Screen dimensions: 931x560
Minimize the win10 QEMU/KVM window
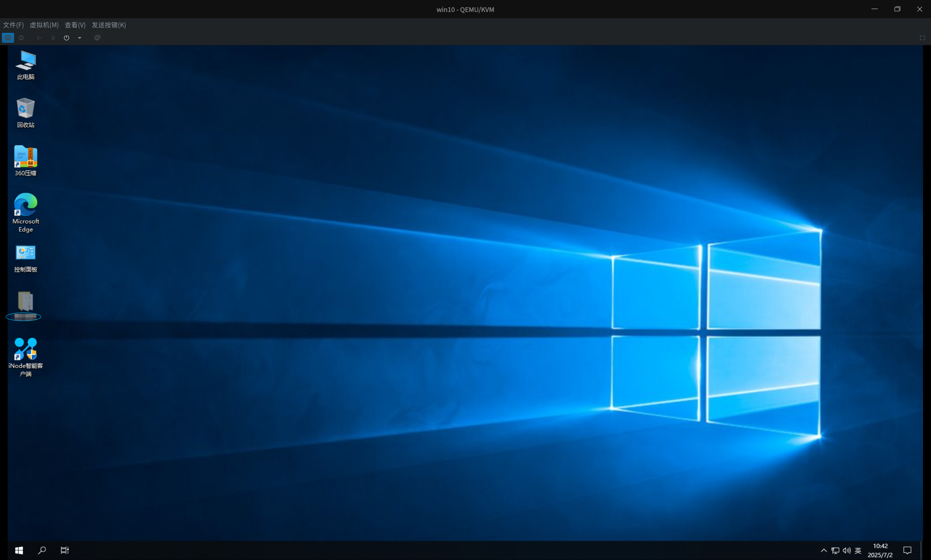pyautogui.click(x=874, y=9)
